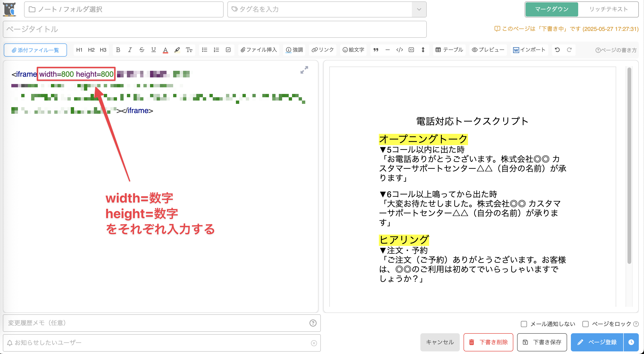Click ファイル挿入 file insert button
Viewport: 644px width, 354px height.
point(259,50)
